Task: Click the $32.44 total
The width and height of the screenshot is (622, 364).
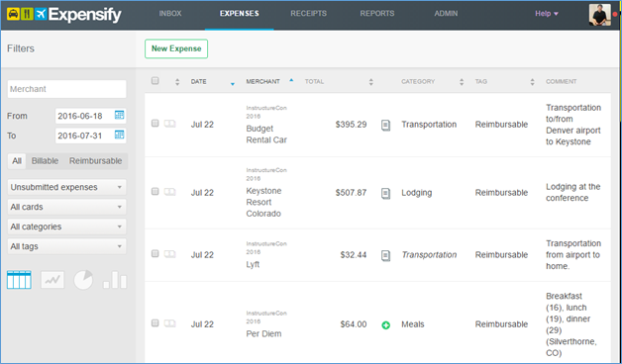Action: (x=354, y=254)
